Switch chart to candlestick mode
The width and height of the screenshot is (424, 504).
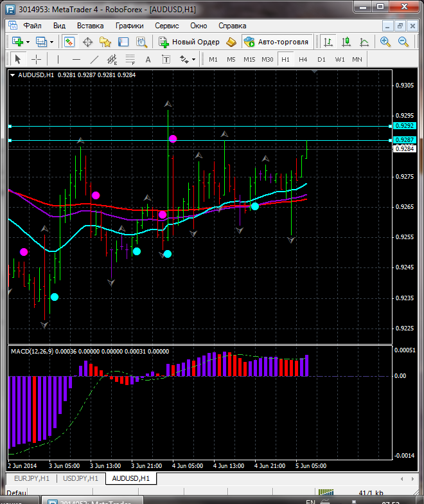pos(346,42)
